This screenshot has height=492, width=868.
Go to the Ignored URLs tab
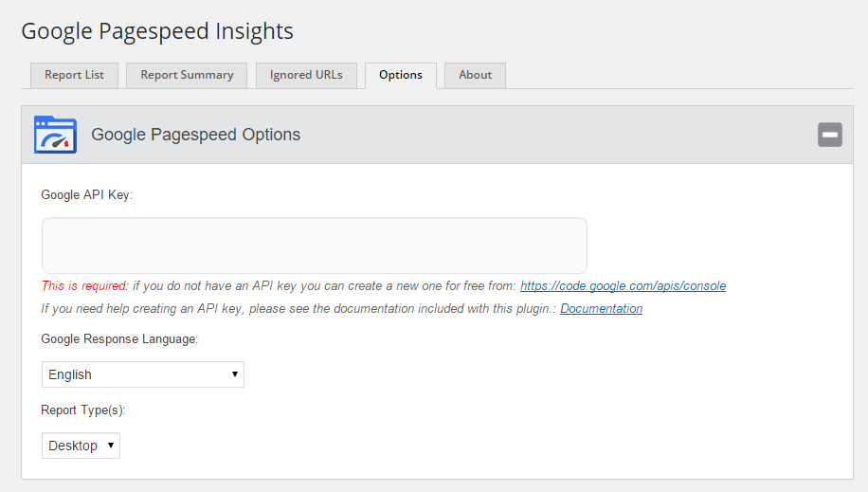click(x=306, y=75)
